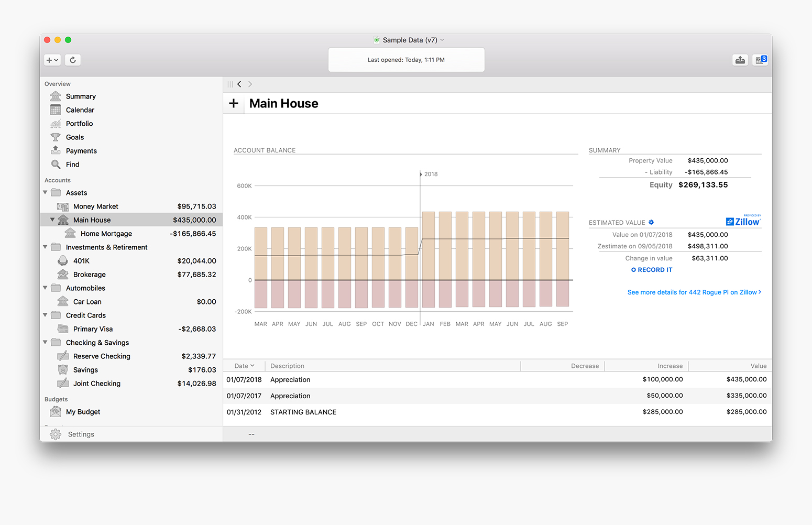The image size is (812, 525).
Task: Select the 01/07/2017 Appreciation row
Action: pos(497,396)
